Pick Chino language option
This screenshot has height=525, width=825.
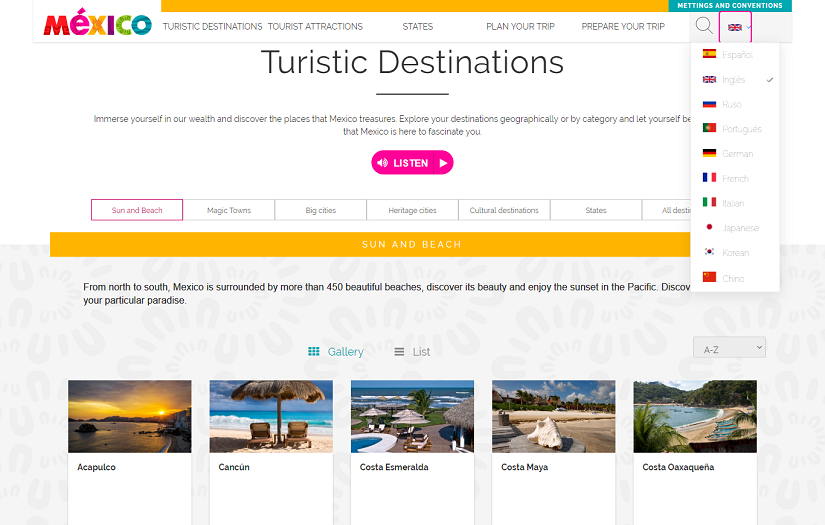tap(735, 278)
